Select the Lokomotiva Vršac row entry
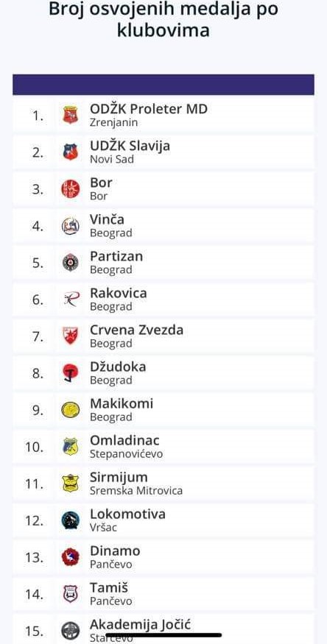Image resolution: width=327 pixels, height=644 pixels. pyautogui.click(x=163, y=520)
